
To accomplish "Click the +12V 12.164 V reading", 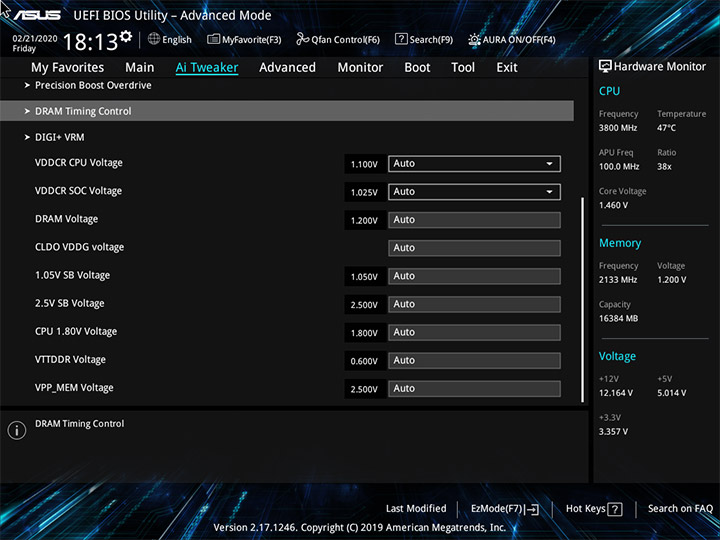I will pyautogui.click(x=616, y=393).
